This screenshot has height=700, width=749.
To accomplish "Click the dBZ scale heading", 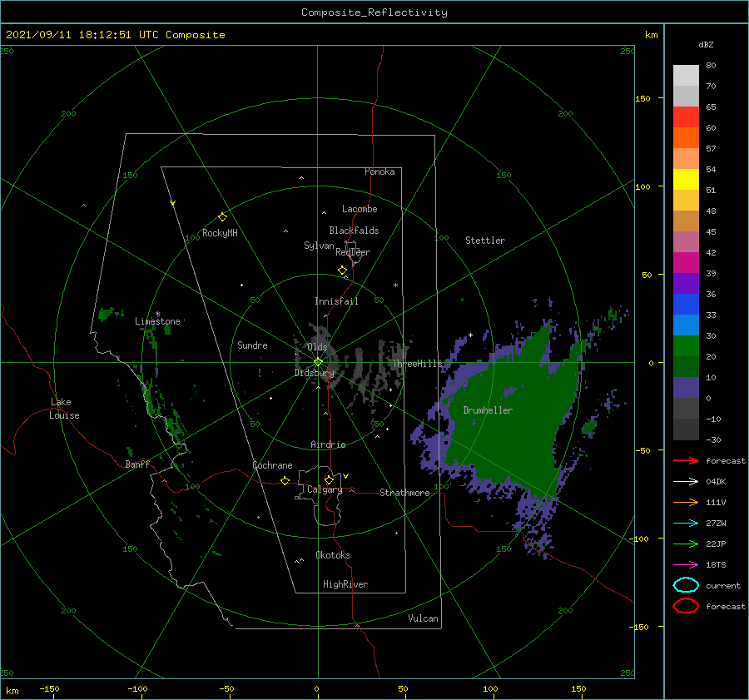I will pyautogui.click(x=706, y=45).
